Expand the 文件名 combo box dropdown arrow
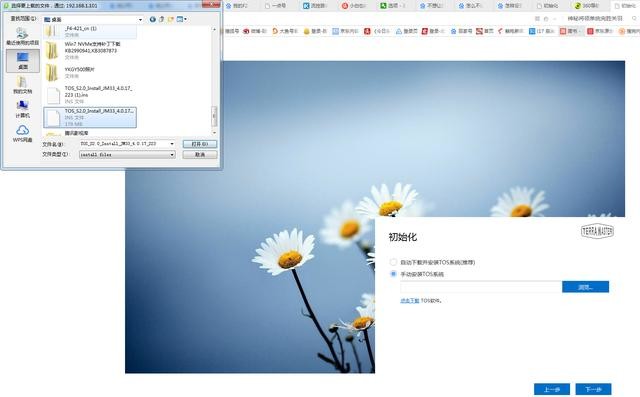 click(x=172, y=144)
